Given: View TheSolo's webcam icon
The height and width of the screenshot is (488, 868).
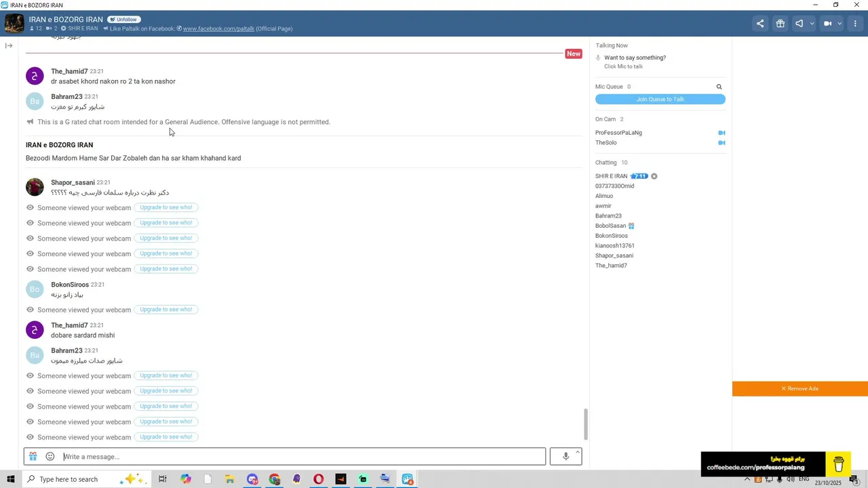Looking at the screenshot, I should coord(722,143).
